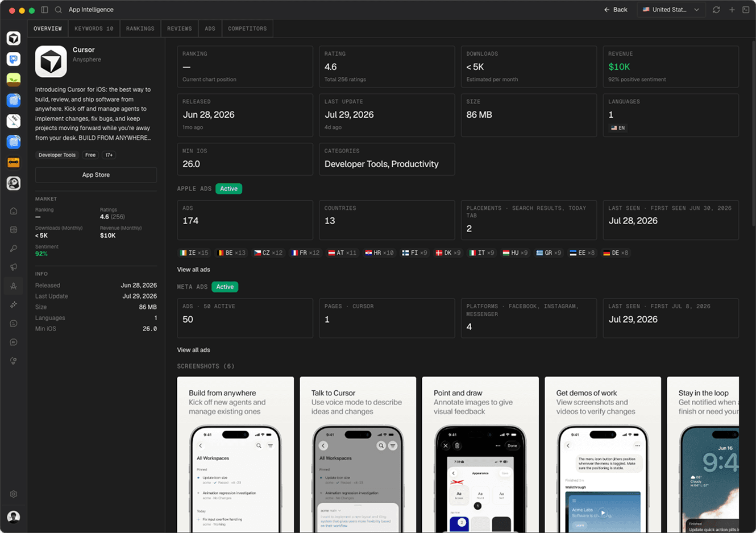The height and width of the screenshot is (533, 756).
Task: Click the search magnifier in title bar
Action: coord(58,10)
